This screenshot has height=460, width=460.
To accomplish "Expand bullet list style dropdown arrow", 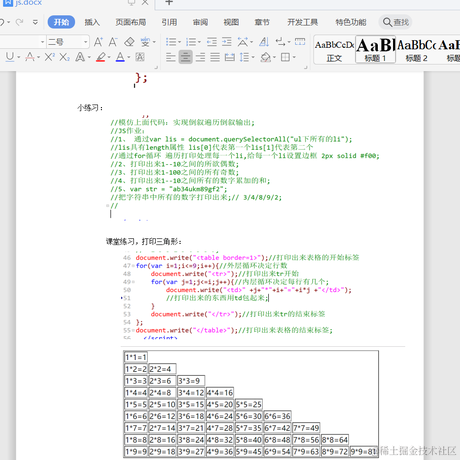I will tap(179, 42).
